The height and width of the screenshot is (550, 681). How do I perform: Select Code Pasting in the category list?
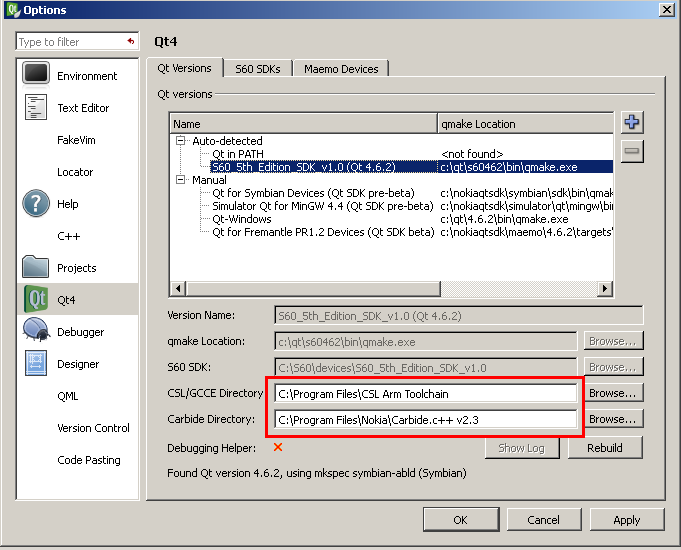coord(77,460)
